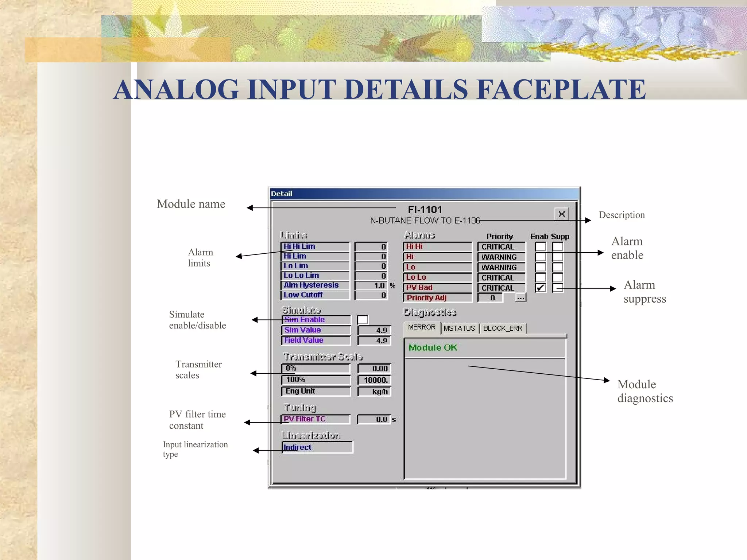The width and height of the screenshot is (747, 560).
Task: Close the FI-1101 detail faceplate
Action: (562, 214)
